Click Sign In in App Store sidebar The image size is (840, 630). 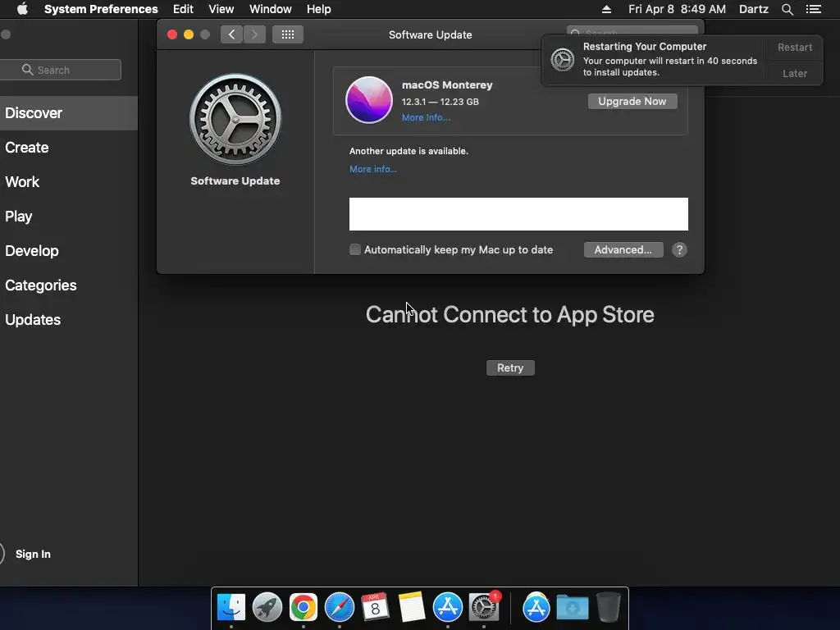pyautogui.click(x=33, y=554)
